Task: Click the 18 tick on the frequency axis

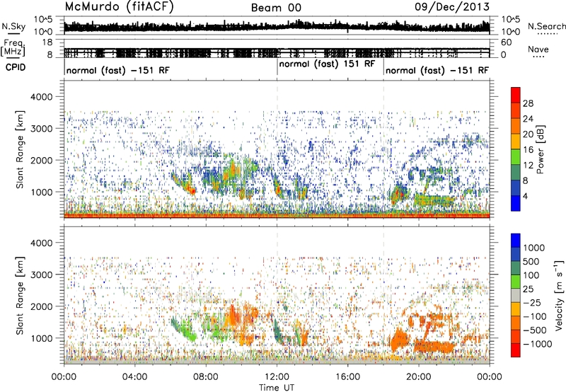Action: pos(47,42)
